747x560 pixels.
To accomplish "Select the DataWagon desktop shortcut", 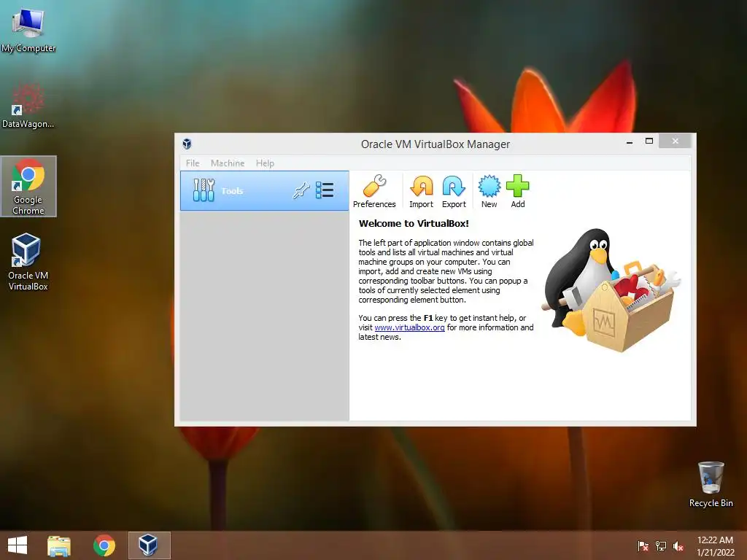I will (28, 106).
